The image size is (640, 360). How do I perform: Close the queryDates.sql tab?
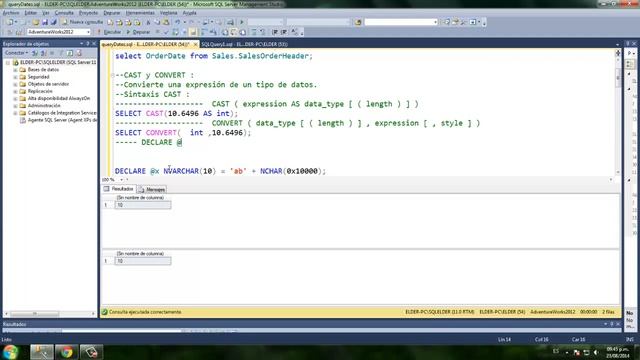(196, 44)
